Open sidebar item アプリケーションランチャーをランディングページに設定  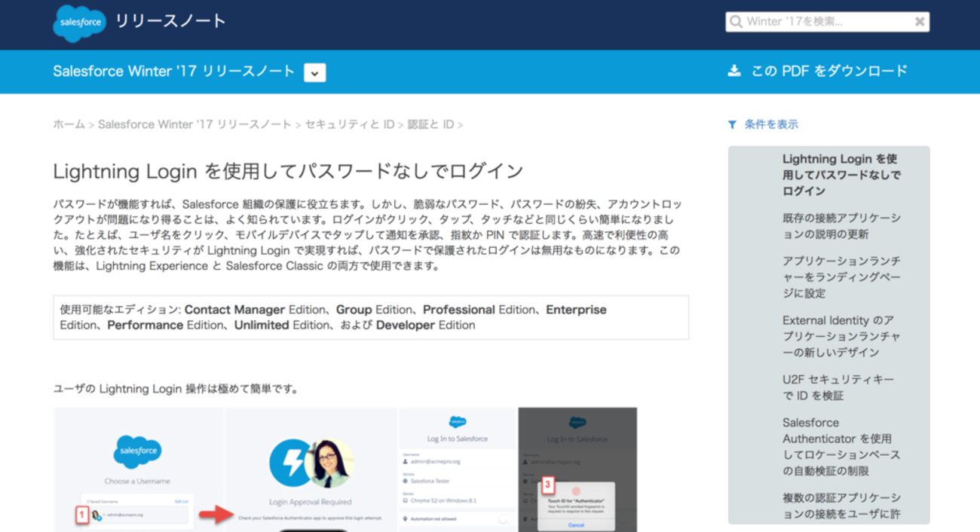[x=841, y=277]
